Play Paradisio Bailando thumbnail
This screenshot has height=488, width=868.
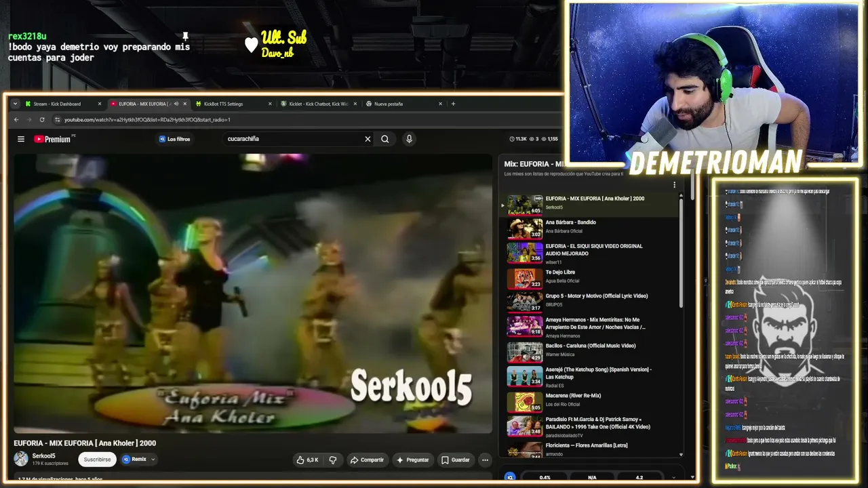click(x=525, y=426)
